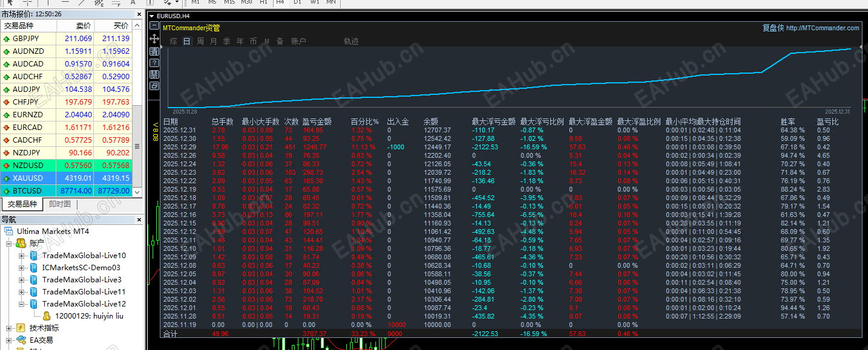This screenshot has height=350, width=868.
Task: Switch to the 周 weekly tab
Action: (200, 41)
